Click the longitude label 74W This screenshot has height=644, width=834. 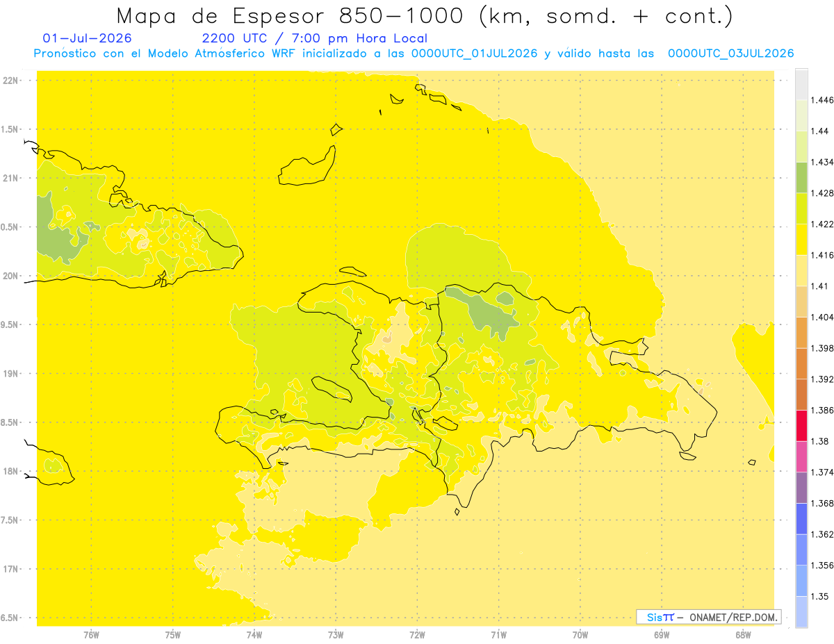(254, 634)
